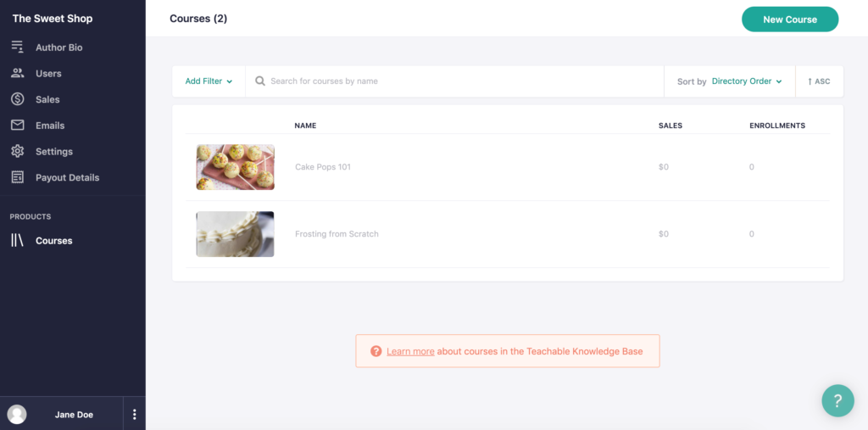868x430 pixels.
Task: Click Jane Doe's profile avatar
Action: coord(17,415)
